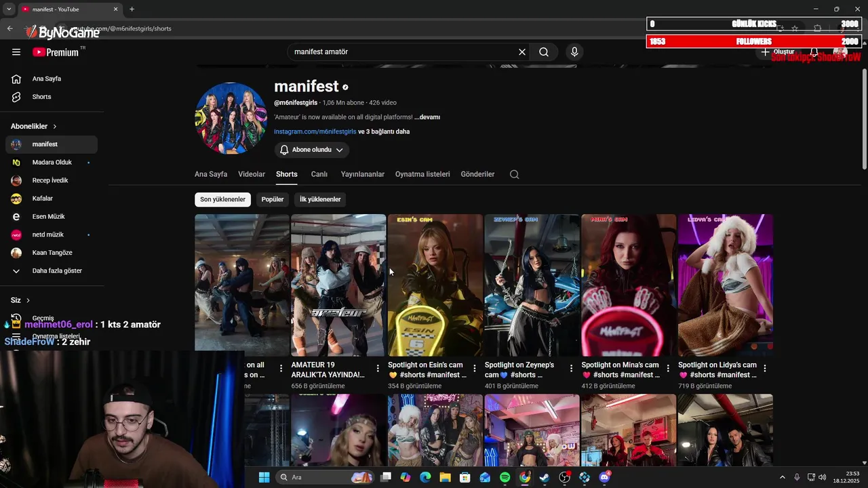This screenshot has height=488, width=868.
Task: Open the manifest subscription in sidebar
Action: tap(52, 144)
